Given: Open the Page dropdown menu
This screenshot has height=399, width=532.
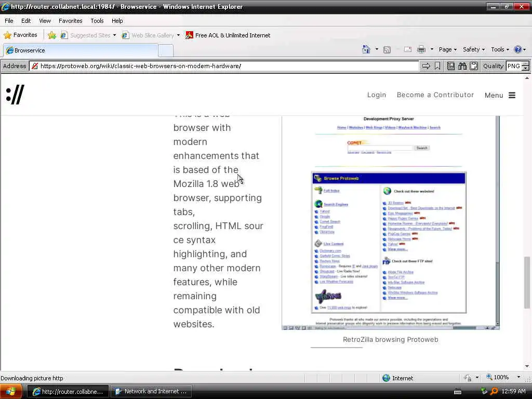Looking at the screenshot, I should [x=447, y=49].
